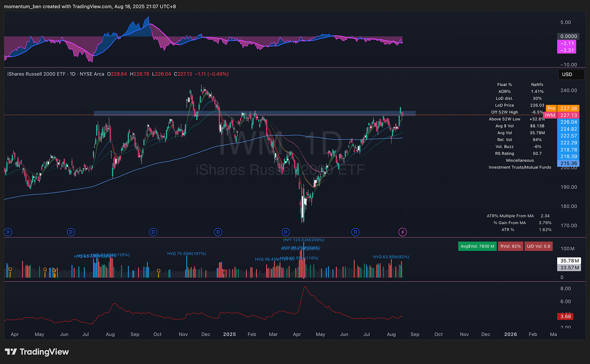
Task: Click the 224.82 blue price tag
Action: [x=569, y=129]
